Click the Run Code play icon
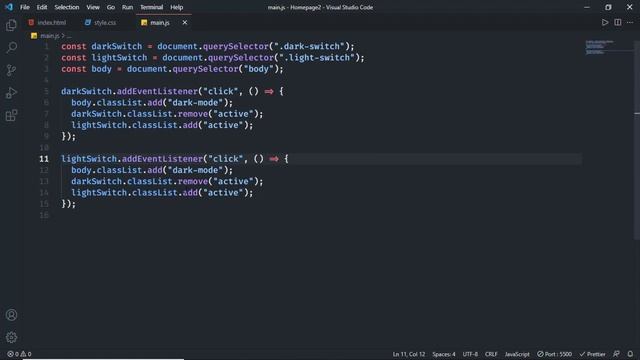 click(604, 22)
